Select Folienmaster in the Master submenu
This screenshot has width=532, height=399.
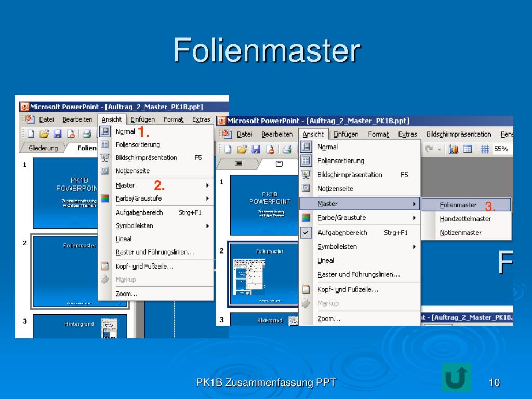click(467, 205)
